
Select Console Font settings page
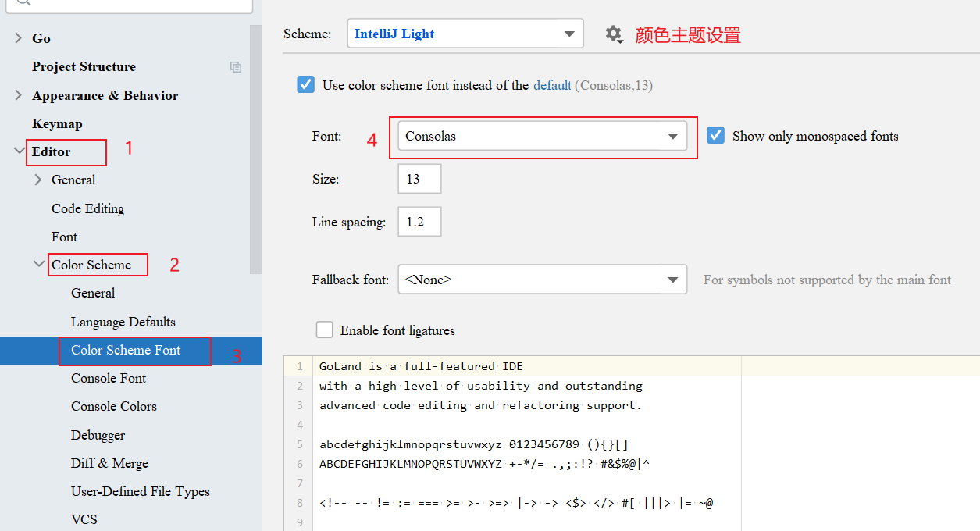[x=109, y=378]
